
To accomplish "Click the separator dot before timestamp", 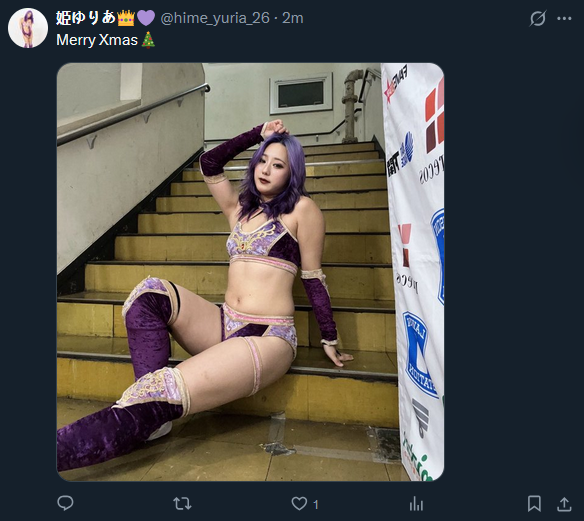I will point(276,19).
